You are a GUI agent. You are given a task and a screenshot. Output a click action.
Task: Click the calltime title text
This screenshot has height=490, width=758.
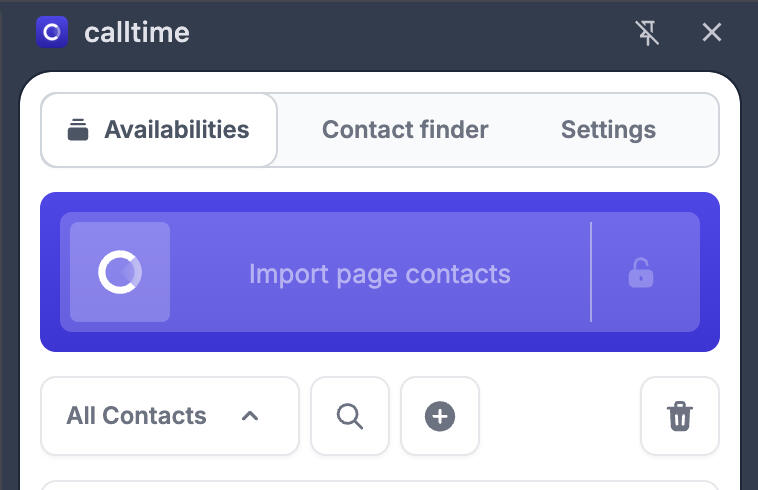pos(136,33)
